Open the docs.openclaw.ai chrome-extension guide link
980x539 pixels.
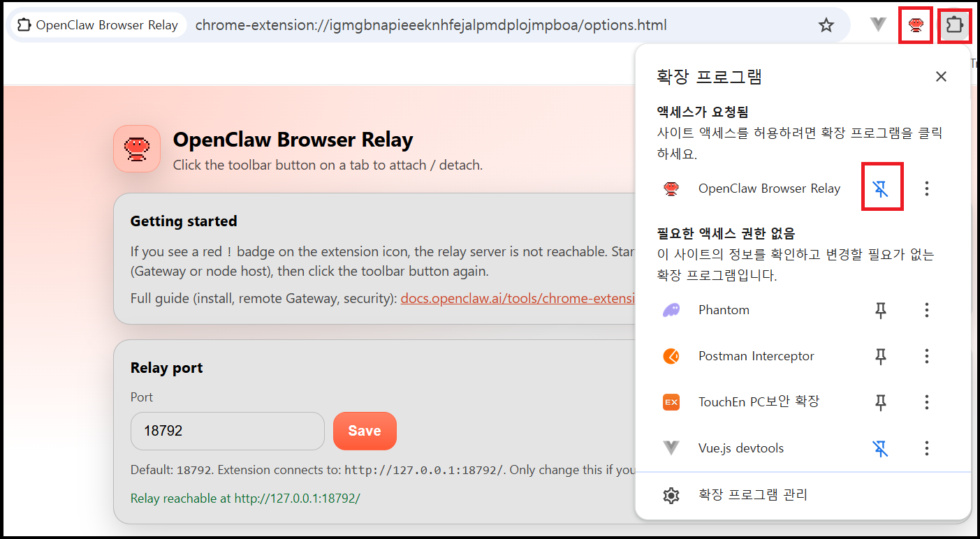[518, 299]
